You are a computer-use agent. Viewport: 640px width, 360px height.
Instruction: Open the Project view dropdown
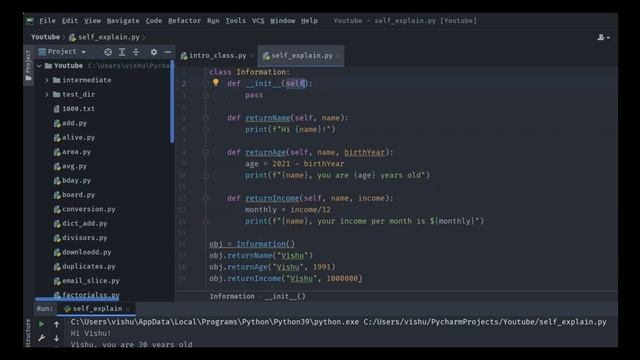click(x=62, y=52)
